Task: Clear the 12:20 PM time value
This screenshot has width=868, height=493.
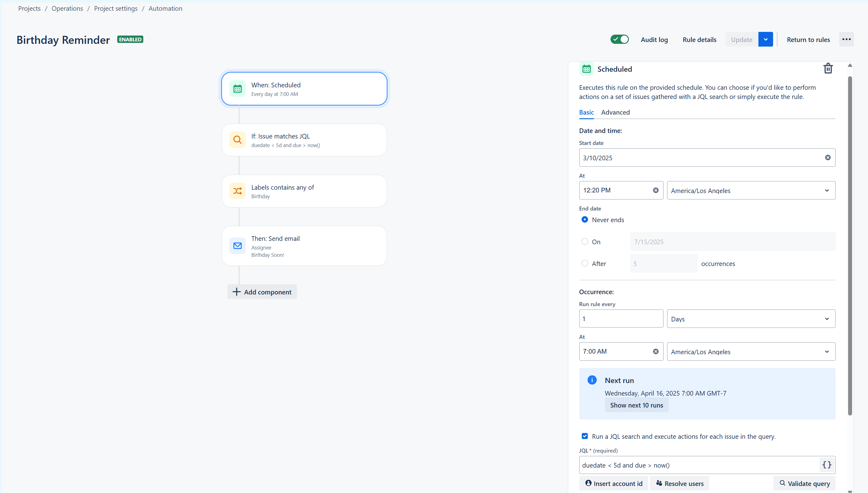Action: point(656,190)
